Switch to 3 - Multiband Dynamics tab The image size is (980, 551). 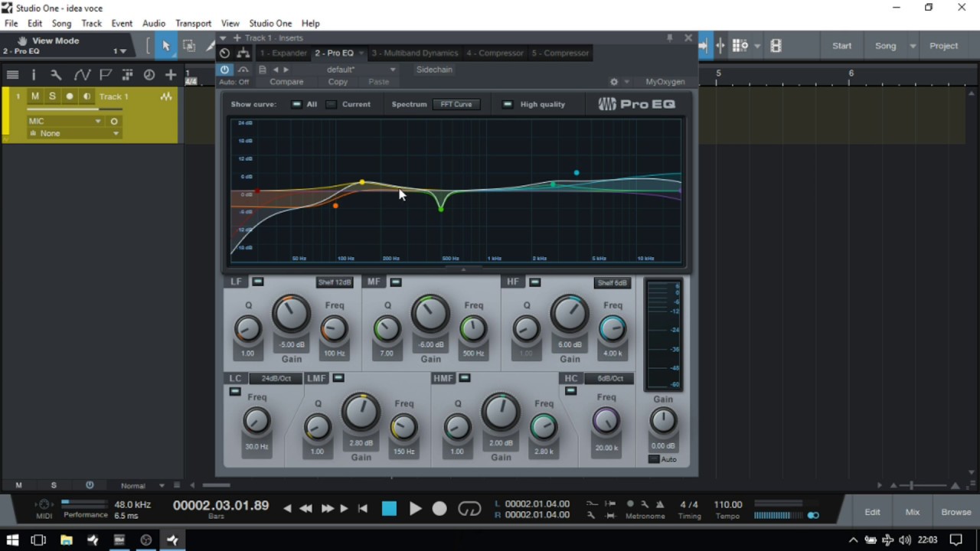tap(414, 53)
